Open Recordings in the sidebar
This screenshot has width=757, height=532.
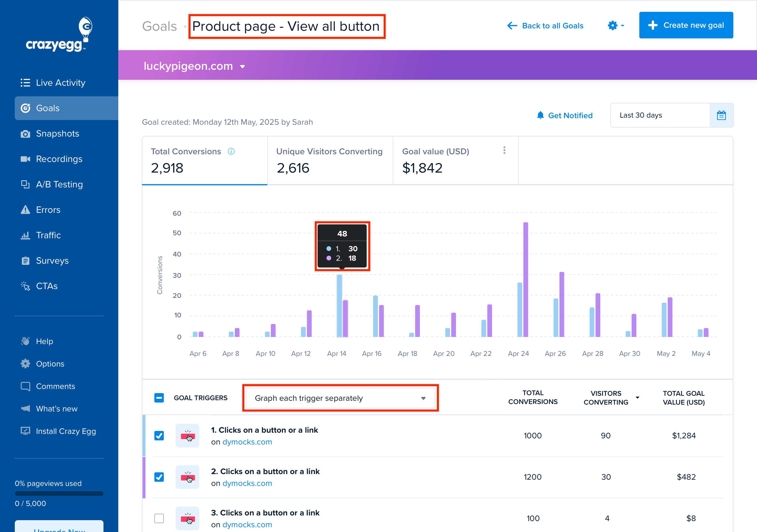[59, 159]
